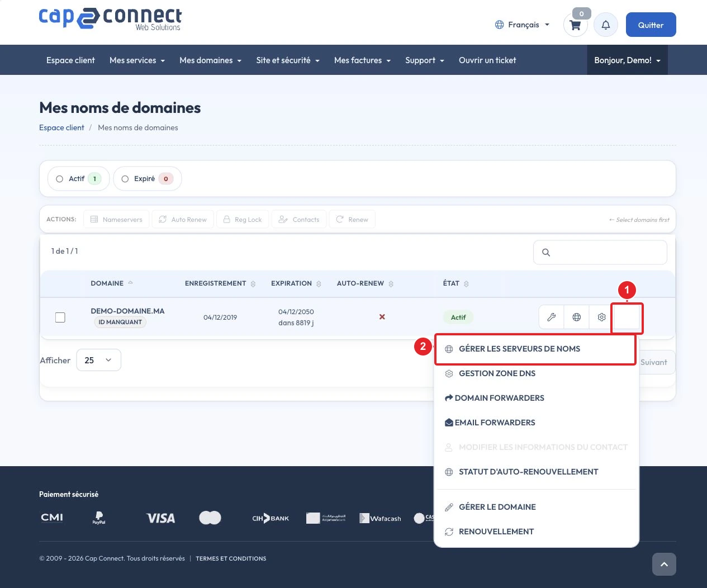Click the Espace client breadcrumb link
Viewport: 707px width, 588px height.
click(x=61, y=127)
